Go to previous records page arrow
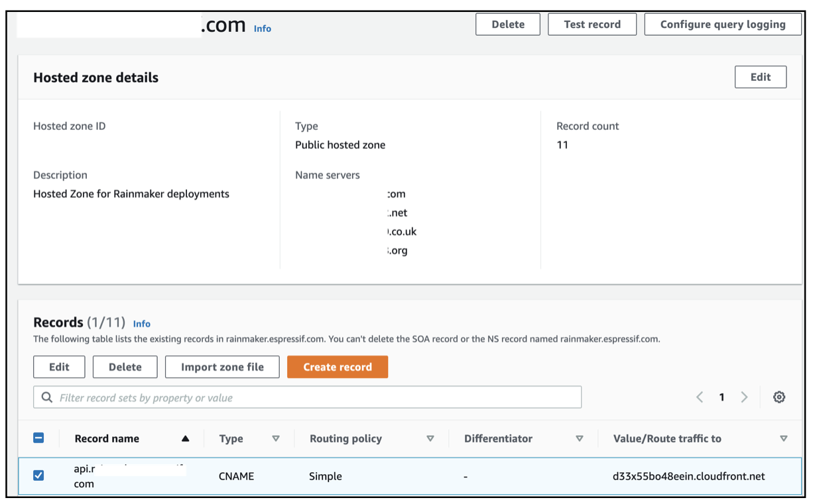813x504 pixels. pos(700,397)
